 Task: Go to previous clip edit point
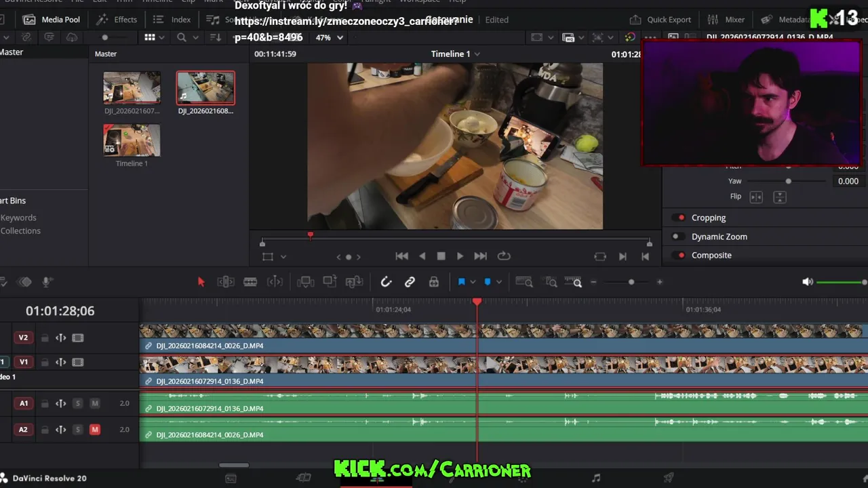tap(645, 256)
